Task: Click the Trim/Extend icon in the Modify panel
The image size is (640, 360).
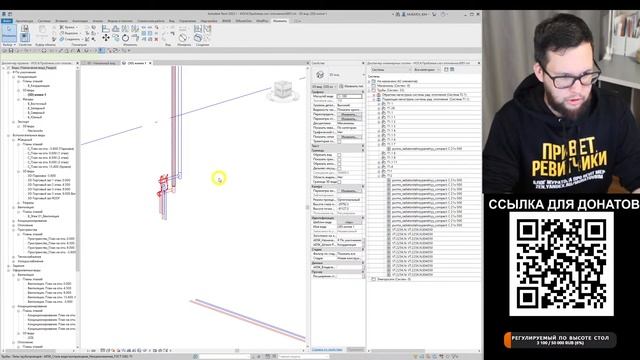Action: pos(135,38)
